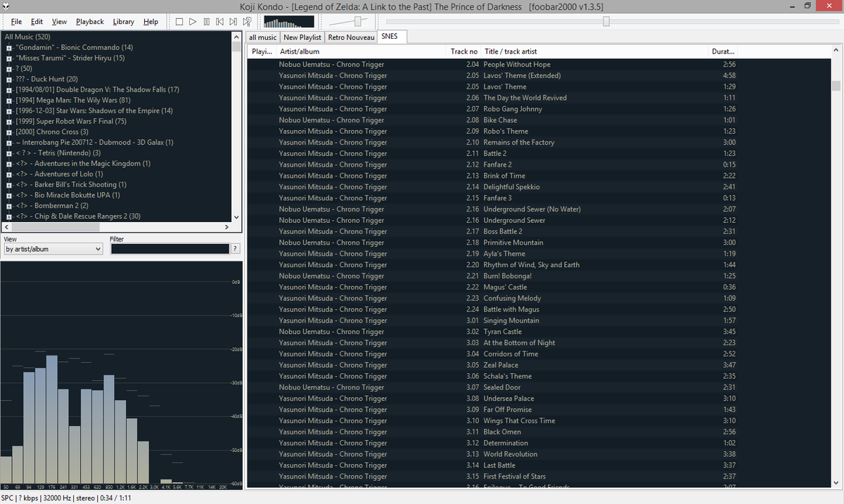
Task: Sort by Artist/album column header
Action: [x=362, y=51]
